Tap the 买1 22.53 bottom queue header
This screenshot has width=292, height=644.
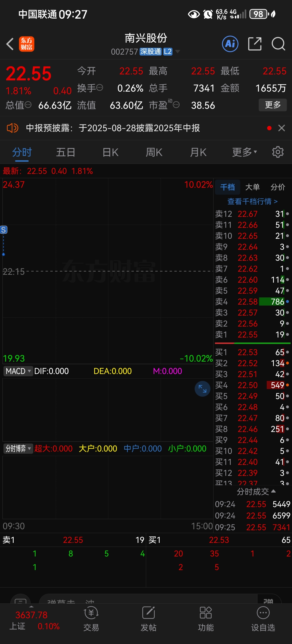coord(219,540)
